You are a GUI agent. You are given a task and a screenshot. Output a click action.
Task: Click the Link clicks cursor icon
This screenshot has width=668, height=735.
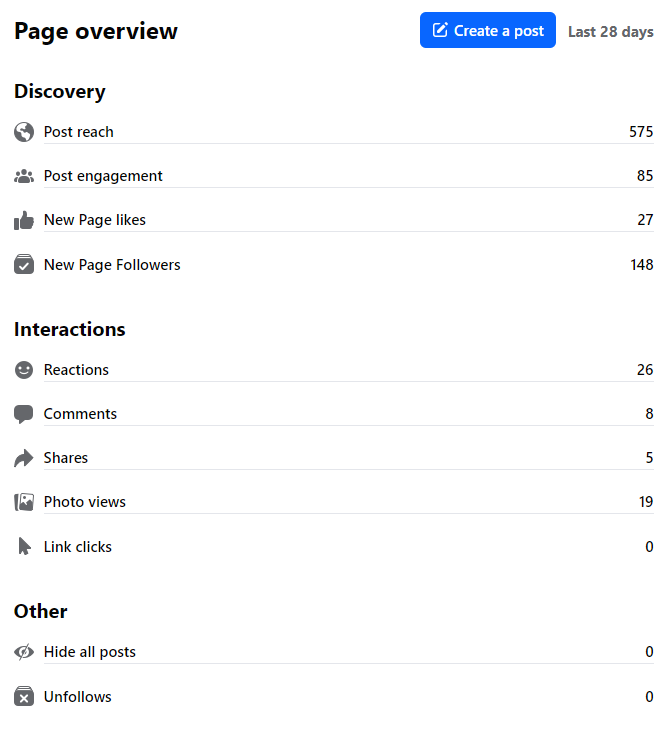pos(24,547)
